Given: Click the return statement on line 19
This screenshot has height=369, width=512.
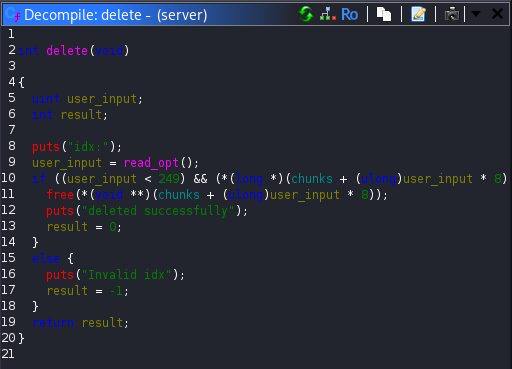Looking at the screenshot, I should tap(80, 323).
